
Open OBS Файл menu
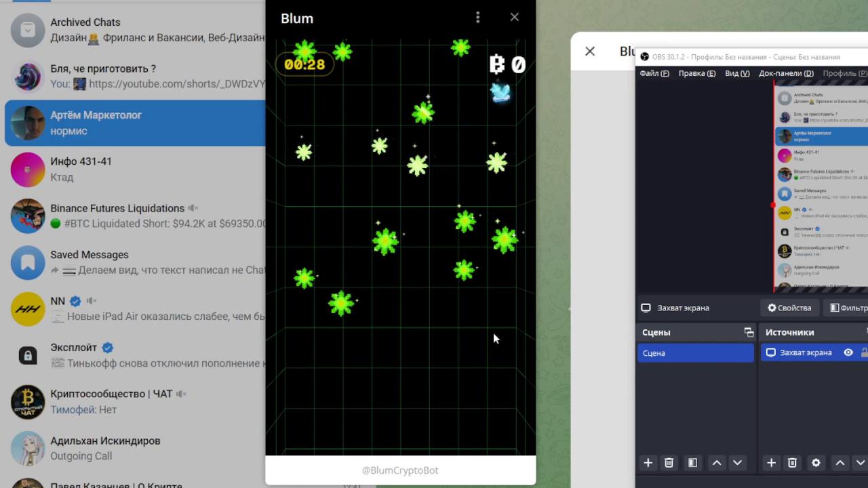[654, 73]
